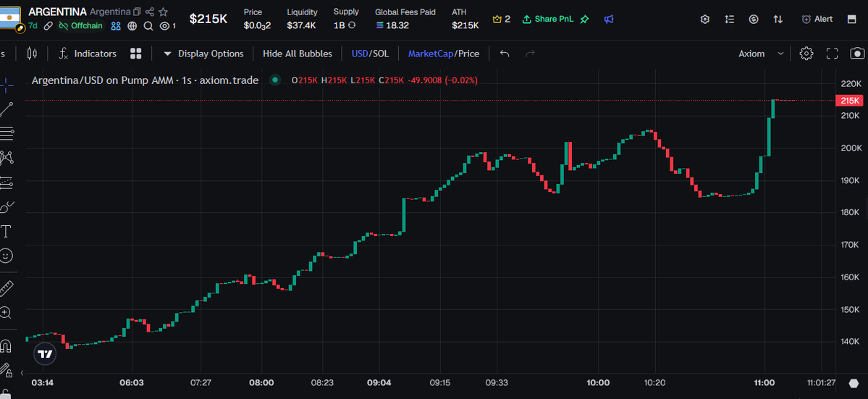The width and height of the screenshot is (868, 399).
Task: Toggle the bottom panel layout icon
Action: click(851, 19)
